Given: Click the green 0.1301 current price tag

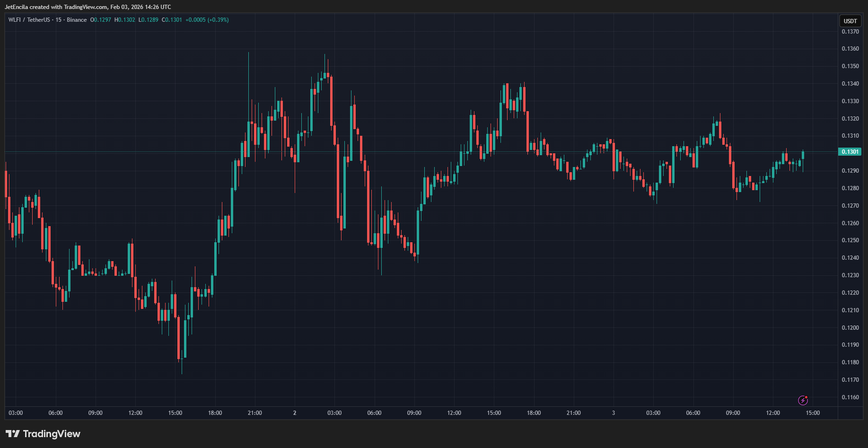Looking at the screenshot, I should click(x=850, y=152).
